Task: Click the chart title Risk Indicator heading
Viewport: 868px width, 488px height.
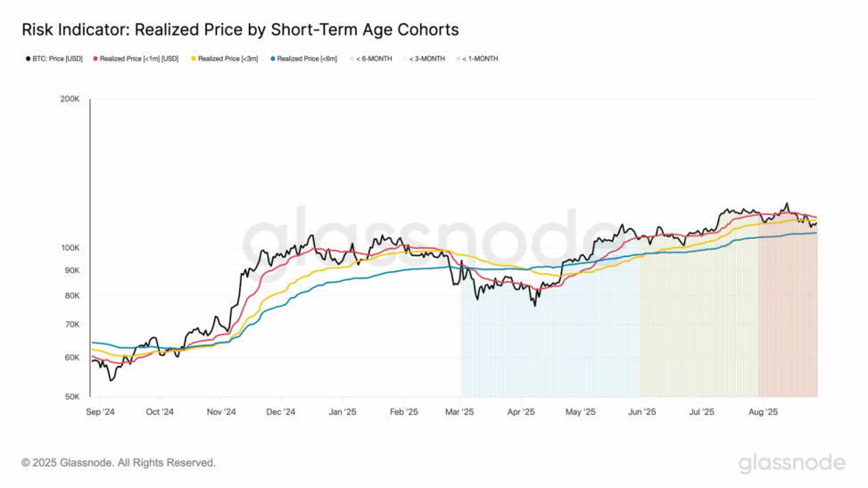Action: (240, 29)
